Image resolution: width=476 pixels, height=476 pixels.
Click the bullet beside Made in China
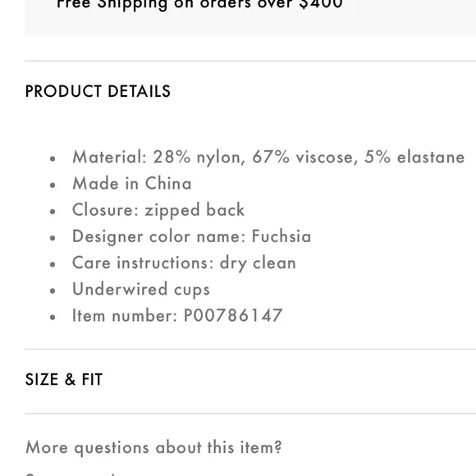[x=53, y=185]
